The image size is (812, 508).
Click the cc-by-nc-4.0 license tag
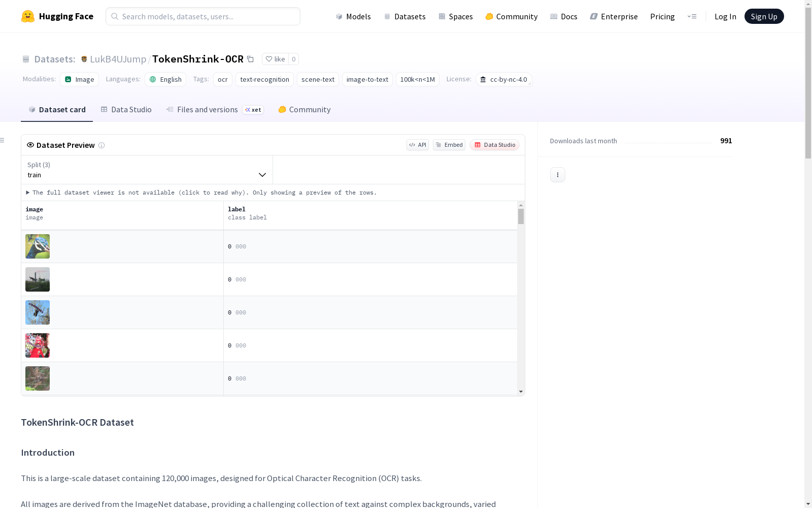tap(504, 79)
